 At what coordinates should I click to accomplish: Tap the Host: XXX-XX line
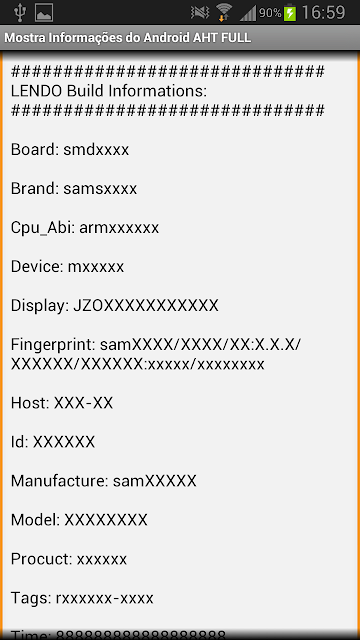(62, 403)
